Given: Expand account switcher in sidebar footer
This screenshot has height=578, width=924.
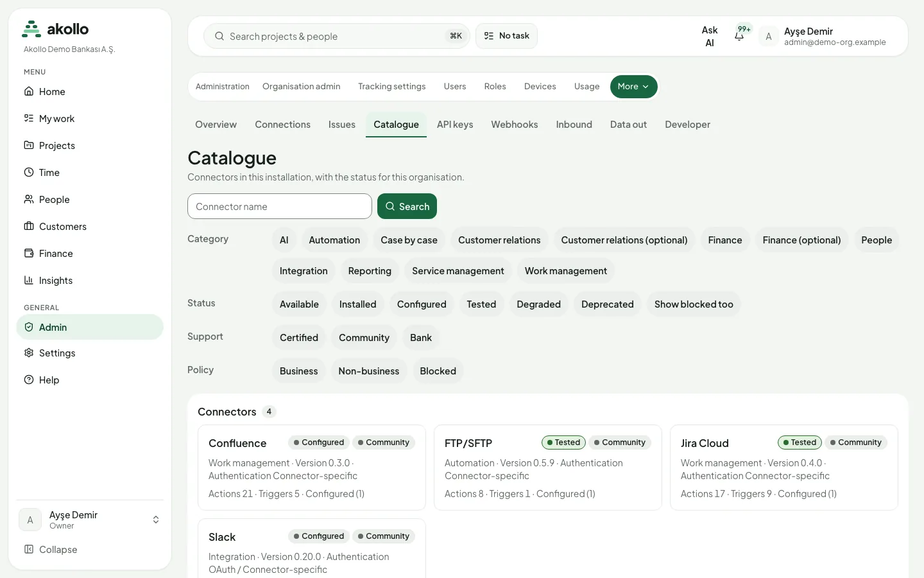Looking at the screenshot, I should click(156, 520).
